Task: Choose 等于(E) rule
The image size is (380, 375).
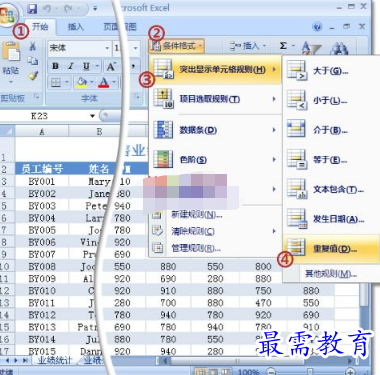Action: tap(331, 160)
